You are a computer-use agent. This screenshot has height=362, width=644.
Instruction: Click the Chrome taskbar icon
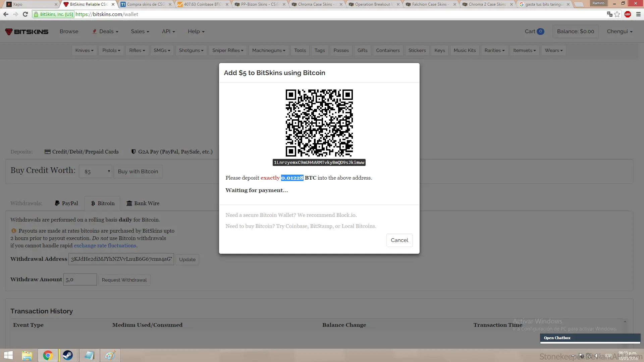[x=48, y=355]
